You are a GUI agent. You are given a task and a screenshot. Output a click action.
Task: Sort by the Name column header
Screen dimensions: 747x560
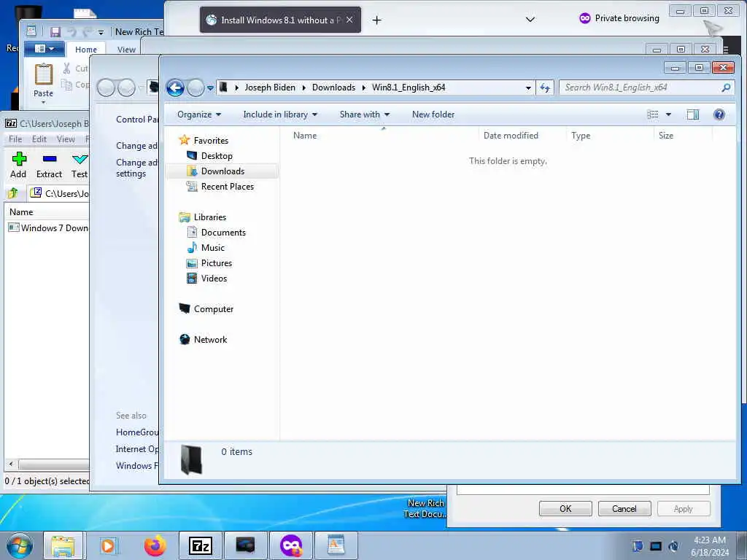pos(305,136)
